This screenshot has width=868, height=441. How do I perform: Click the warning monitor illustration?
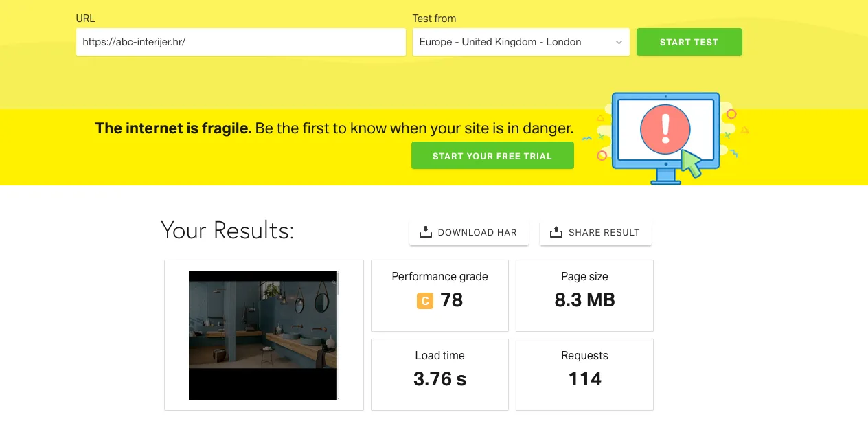665,137
